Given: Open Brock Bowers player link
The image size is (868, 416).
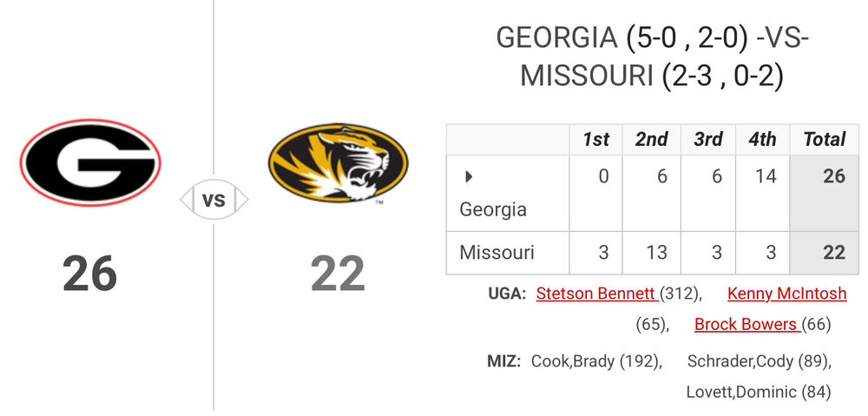Looking at the screenshot, I should [x=746, y=325].
